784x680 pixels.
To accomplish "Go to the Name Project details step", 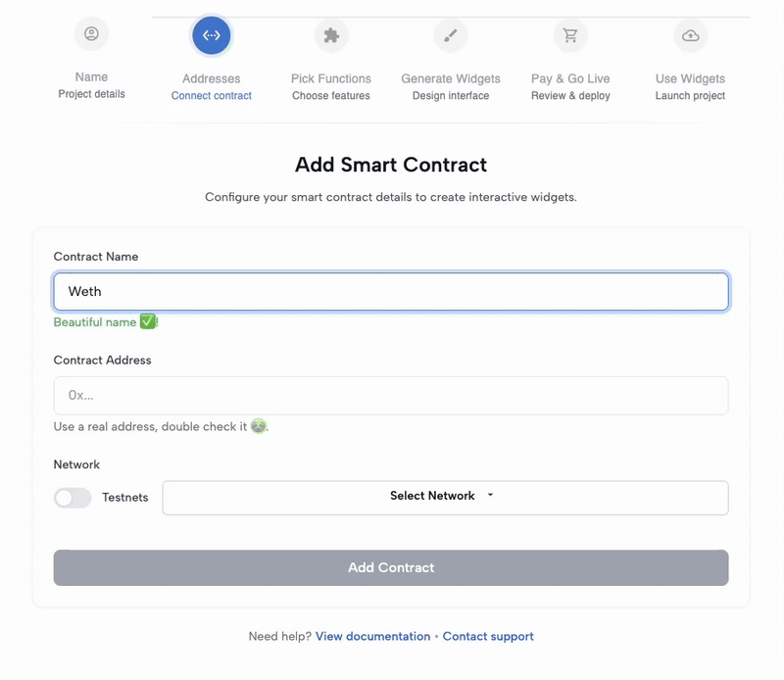I will tap(91, 85).
